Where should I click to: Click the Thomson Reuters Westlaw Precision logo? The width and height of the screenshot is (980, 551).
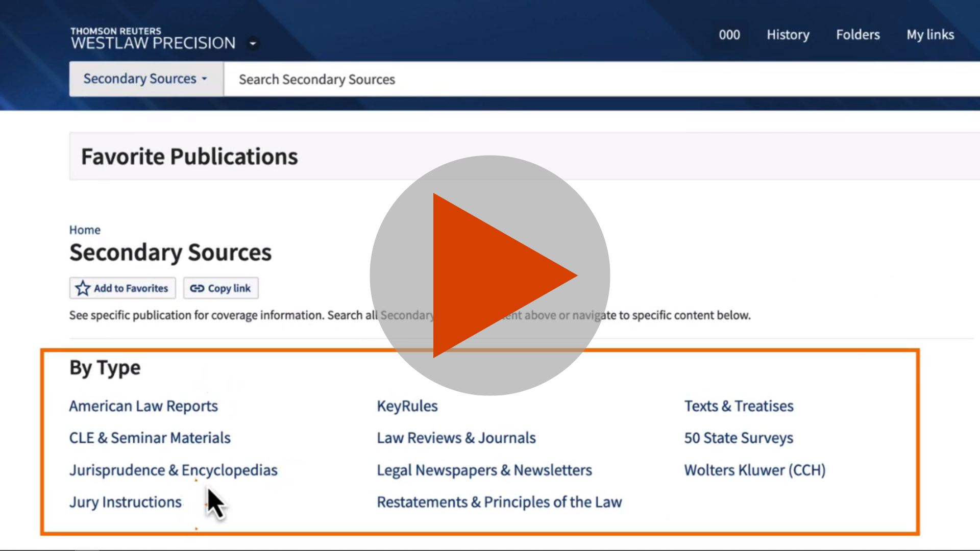point(153,38)
